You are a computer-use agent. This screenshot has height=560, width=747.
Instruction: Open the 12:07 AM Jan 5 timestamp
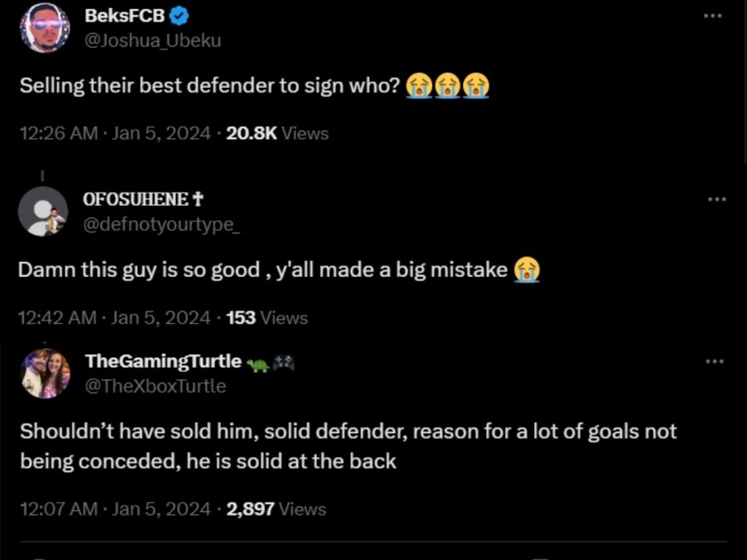click(114, 509)
